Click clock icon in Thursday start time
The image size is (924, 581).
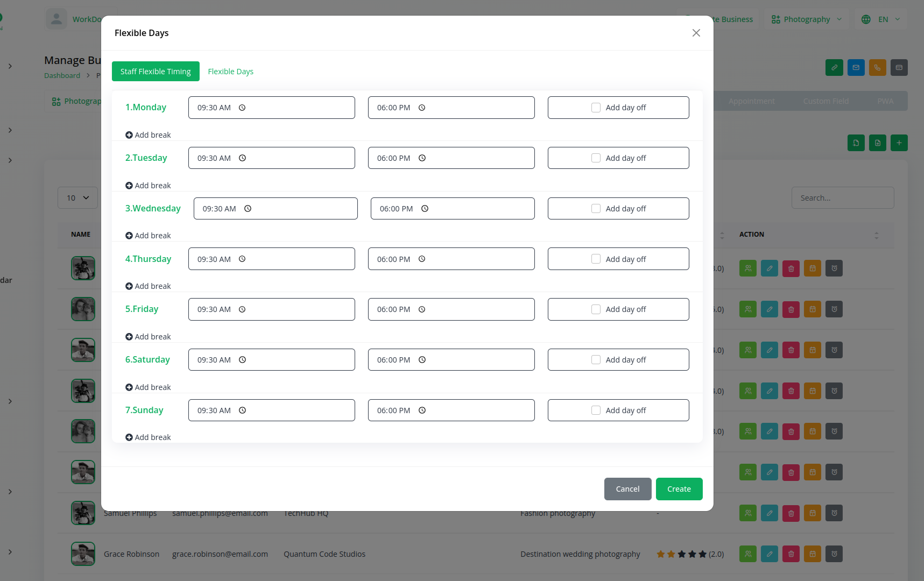click(x=242, y=259)
